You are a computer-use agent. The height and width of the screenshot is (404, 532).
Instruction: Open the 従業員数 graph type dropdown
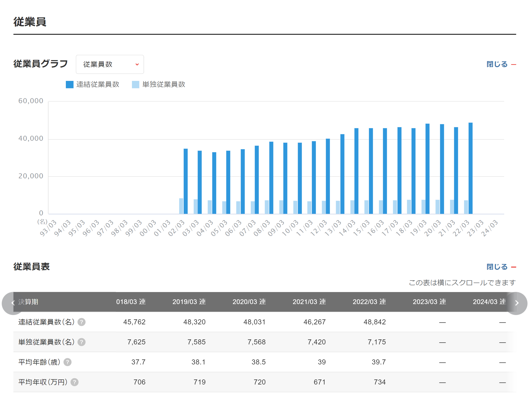110,64
